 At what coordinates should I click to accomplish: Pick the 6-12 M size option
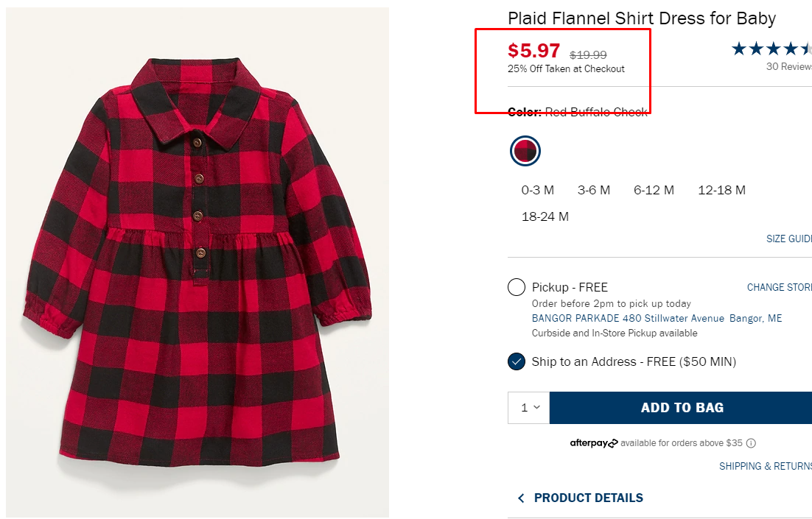click(x=654, y=190)
